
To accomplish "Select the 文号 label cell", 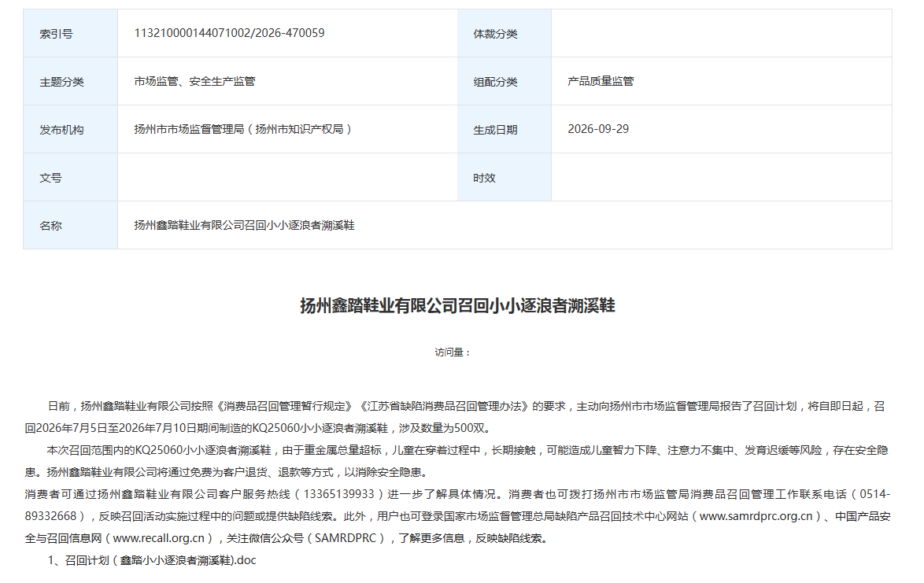I will 71,177.
